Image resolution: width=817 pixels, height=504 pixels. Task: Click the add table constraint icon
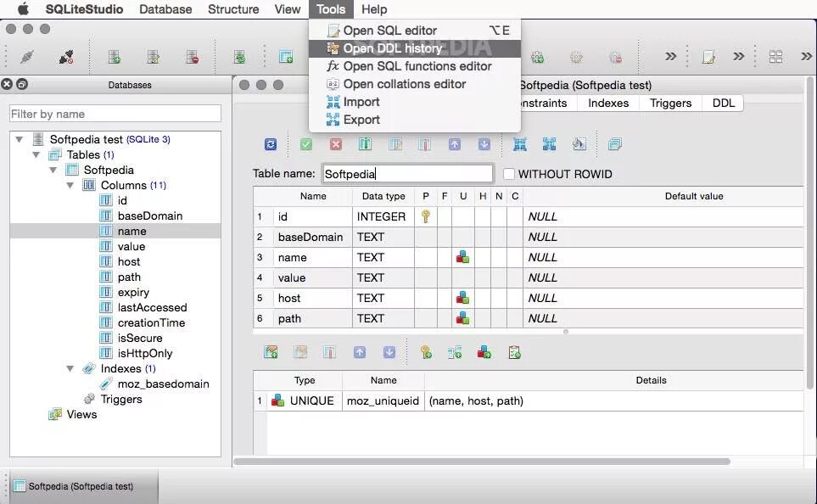coord(271,353)
